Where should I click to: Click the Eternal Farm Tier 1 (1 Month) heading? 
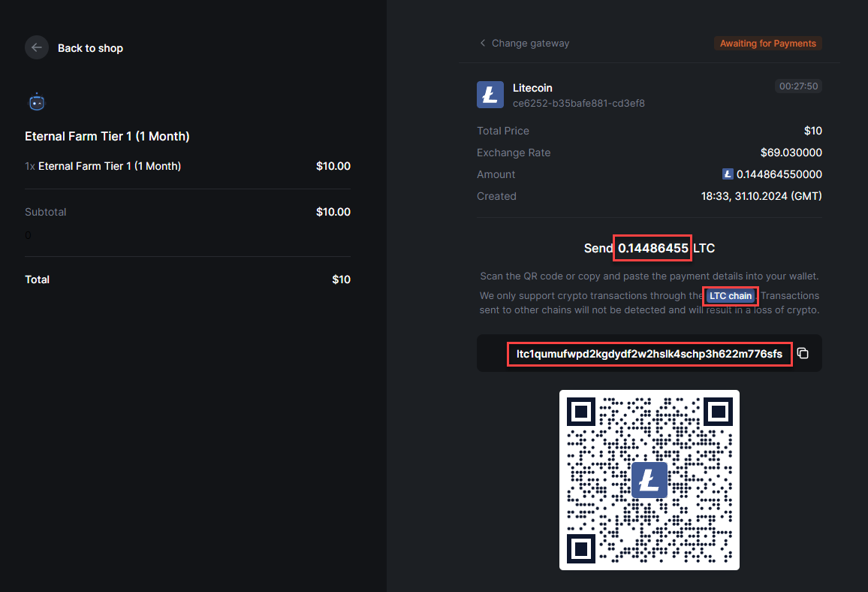click(x=107, y=136)
